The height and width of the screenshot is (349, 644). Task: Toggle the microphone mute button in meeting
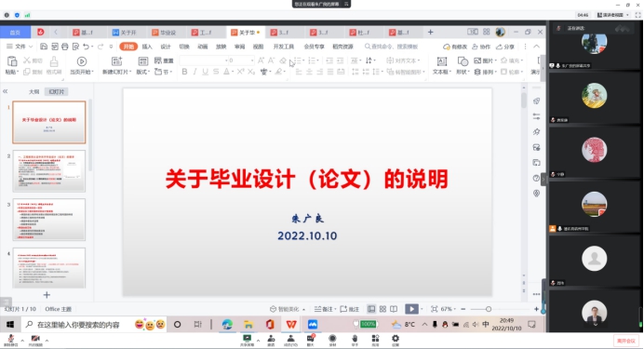point(10,340)
